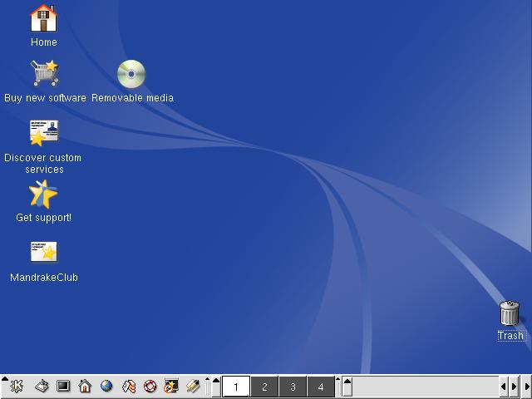Click the Home desktop icon
532x399 pixels.
pyautogui.click(x=43, y=18)
